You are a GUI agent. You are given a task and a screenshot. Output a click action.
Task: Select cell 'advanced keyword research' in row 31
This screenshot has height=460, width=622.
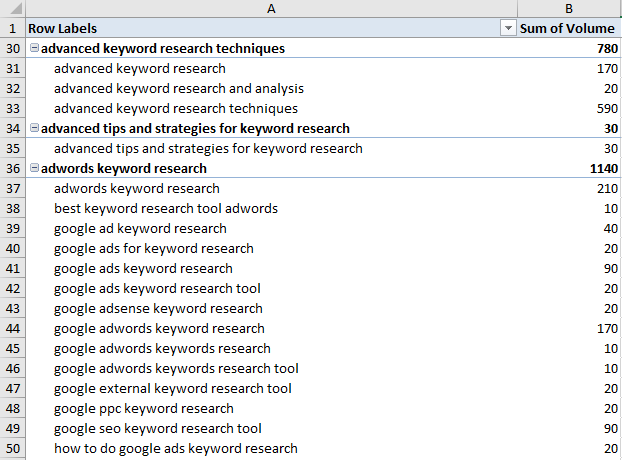[x=271, y=68]
